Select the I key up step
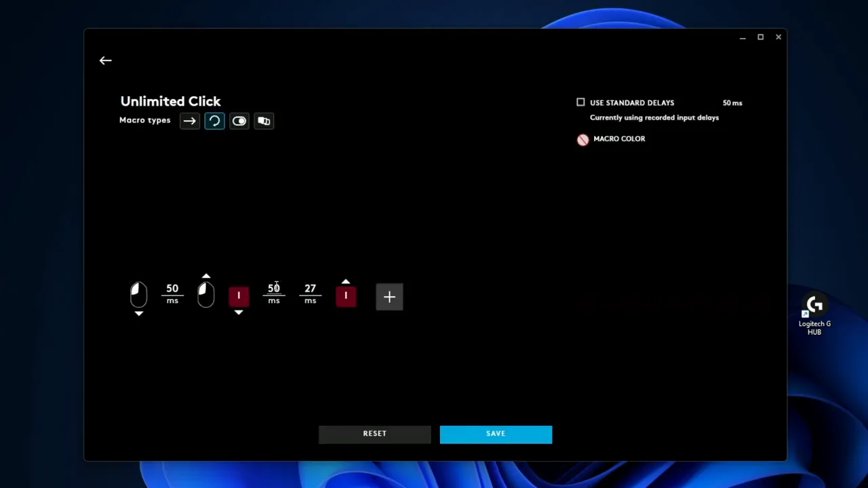 click(x=346, y=296)
